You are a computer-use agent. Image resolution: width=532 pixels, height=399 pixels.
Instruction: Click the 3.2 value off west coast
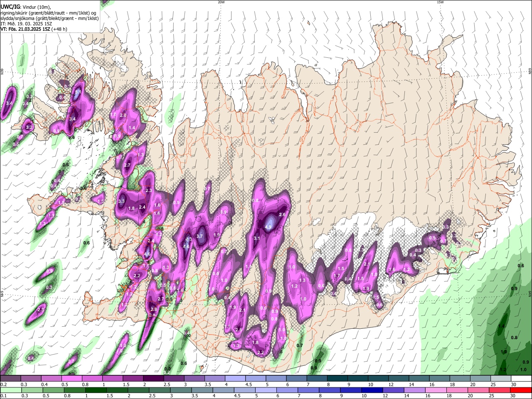[x=29, y=127]
